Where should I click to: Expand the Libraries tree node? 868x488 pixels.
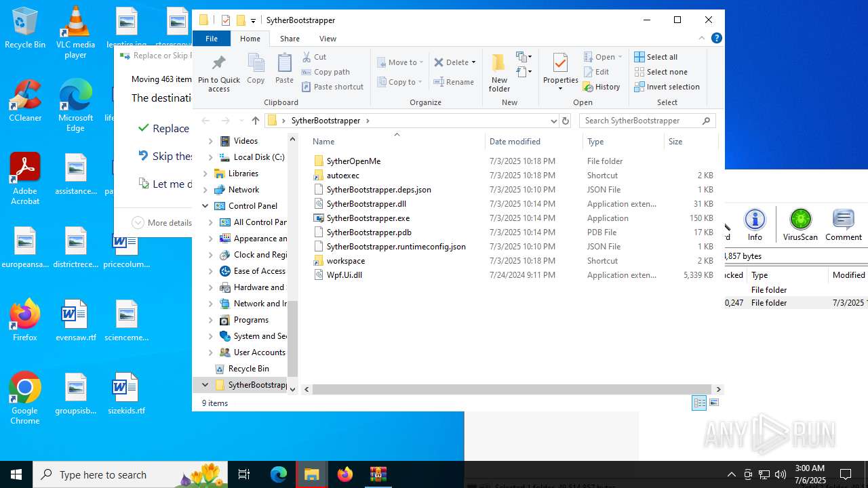pyautogui.click(x=205, y=174)
